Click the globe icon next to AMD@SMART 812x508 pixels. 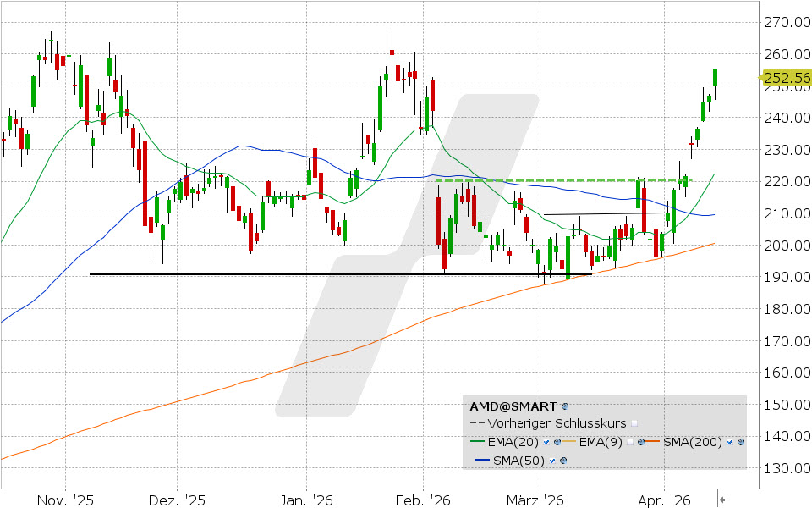(x=565, y=406)
